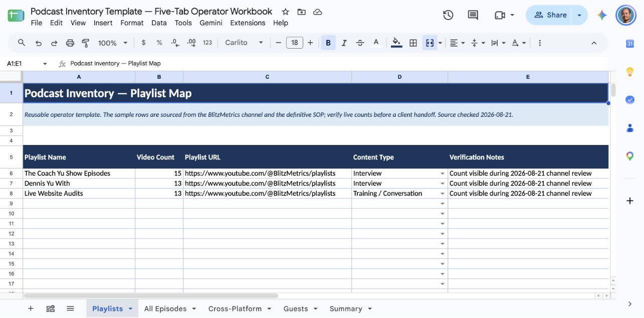Open zoom level dropdown
644x318 pixels.
coord(113,43)
